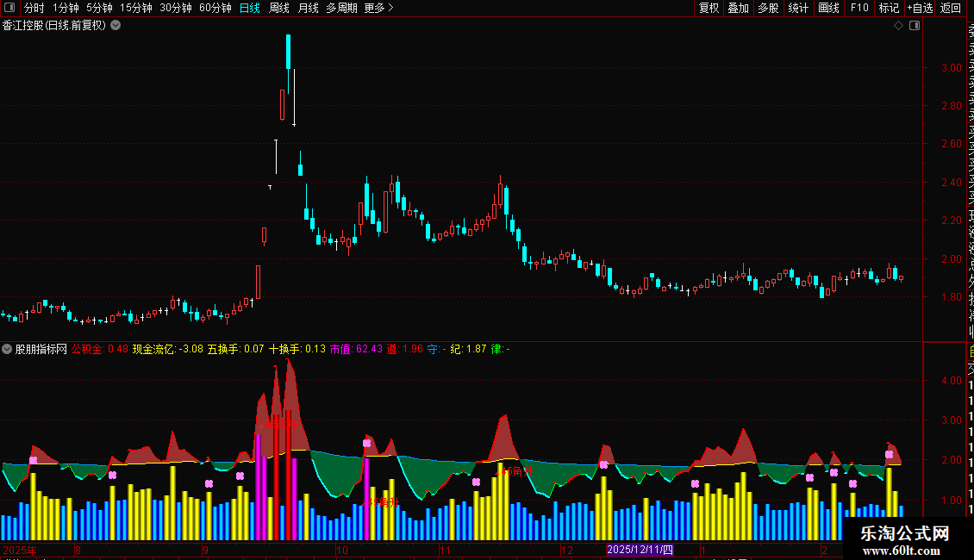This screenshot has width=974, height=560.
Task: Expand the 更多 periods chevron
Action: point(390,8)
